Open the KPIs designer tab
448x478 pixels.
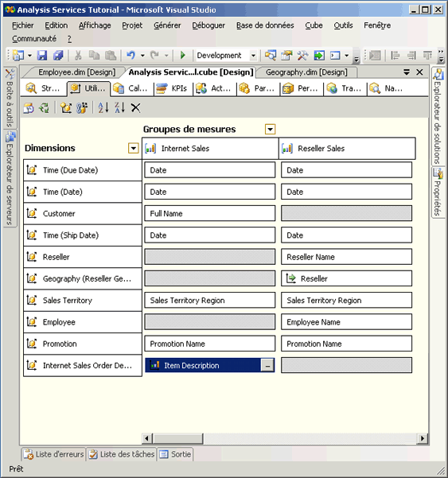(x=173, y=88)
